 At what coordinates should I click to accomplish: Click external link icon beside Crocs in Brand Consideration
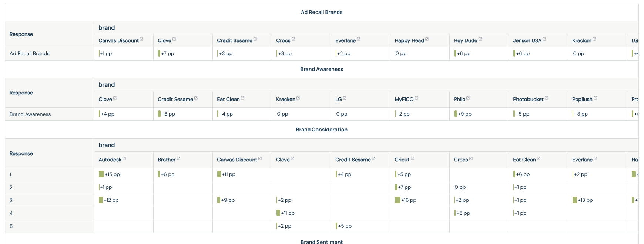tap(471, 158)
